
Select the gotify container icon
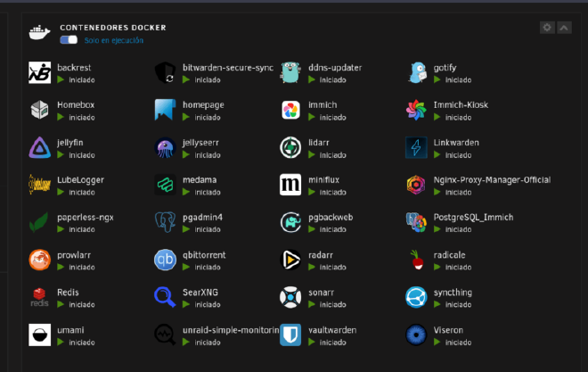point(417,72)
